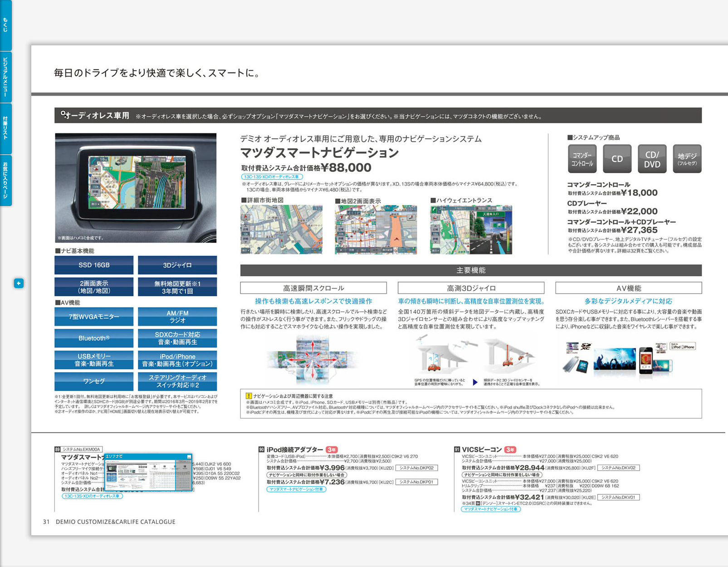The width and height of the screenshot is (728, 567).
Task: Click the large navigation screen photo
Action: point(136,188)
